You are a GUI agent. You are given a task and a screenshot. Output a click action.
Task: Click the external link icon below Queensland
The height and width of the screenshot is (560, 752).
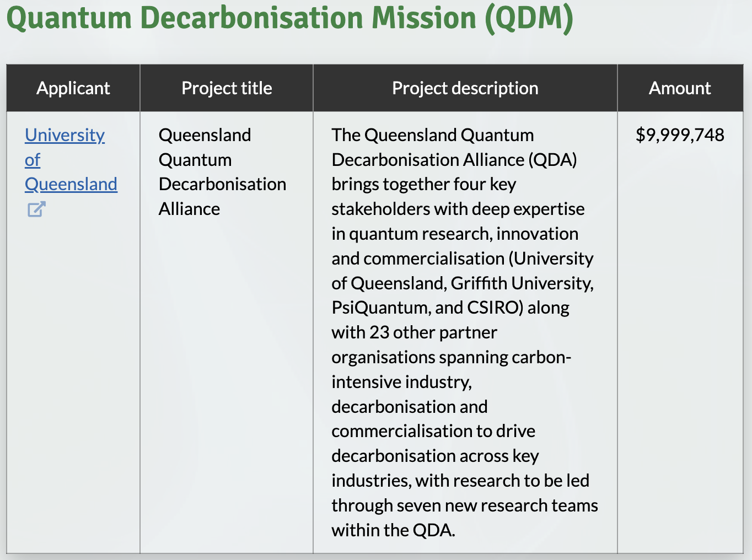(x=36, y=209)
